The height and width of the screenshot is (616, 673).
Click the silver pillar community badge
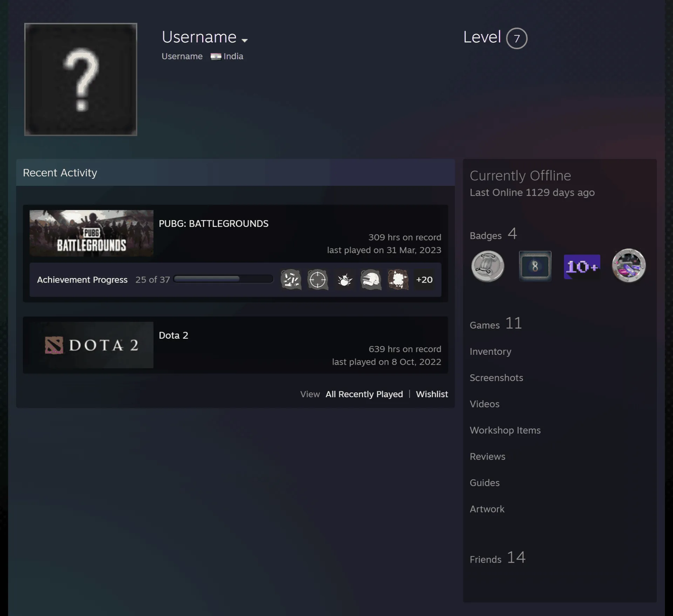coord(488,266)
